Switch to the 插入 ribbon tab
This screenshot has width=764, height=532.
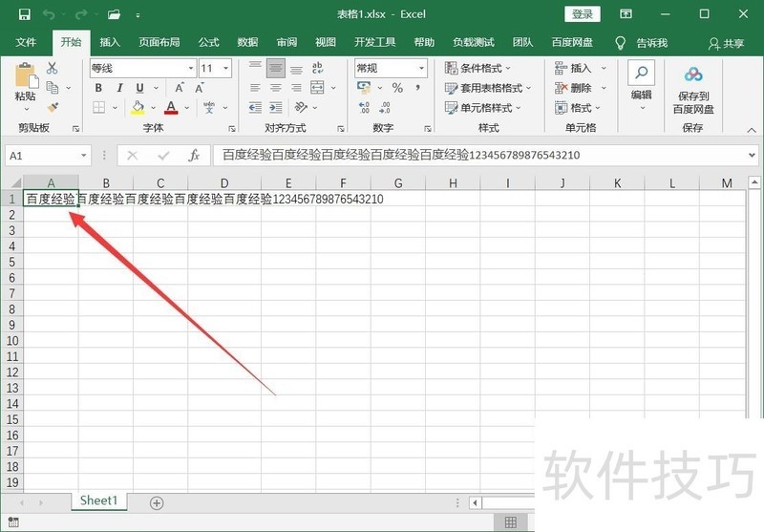(x=110, y=42)
